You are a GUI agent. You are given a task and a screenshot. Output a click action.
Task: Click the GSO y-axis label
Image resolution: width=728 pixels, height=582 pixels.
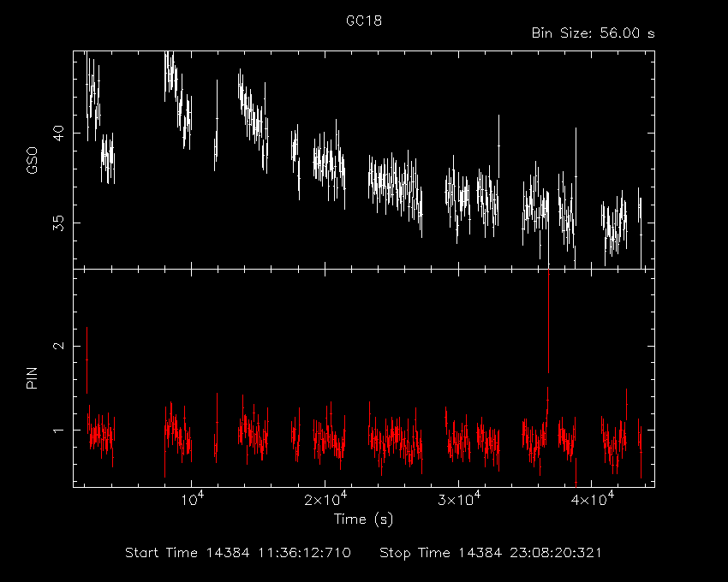coord(33,160)
